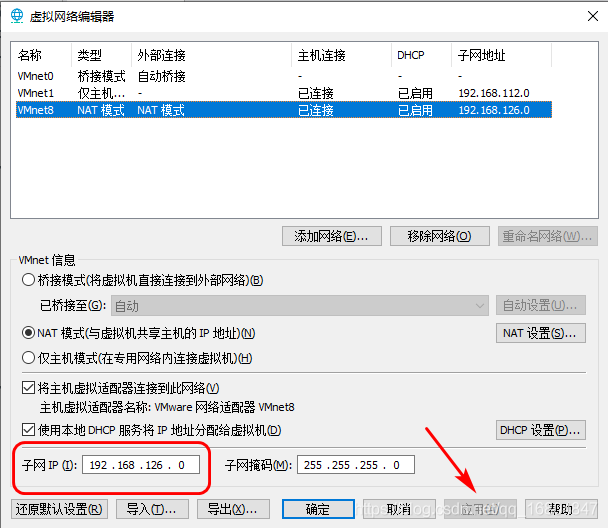
Task: Click the 导出(X)... button
Action: [x=233, y=509]
